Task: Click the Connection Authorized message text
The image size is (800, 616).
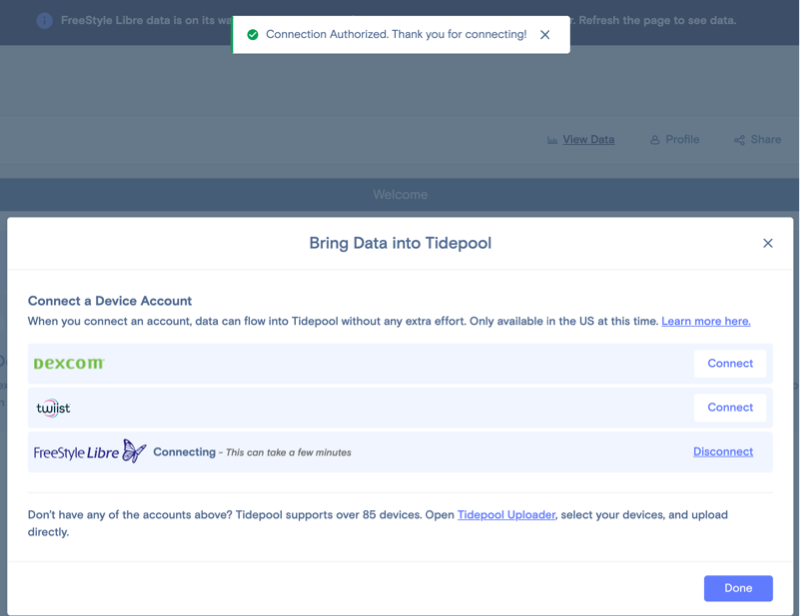Action: point(396,34)
